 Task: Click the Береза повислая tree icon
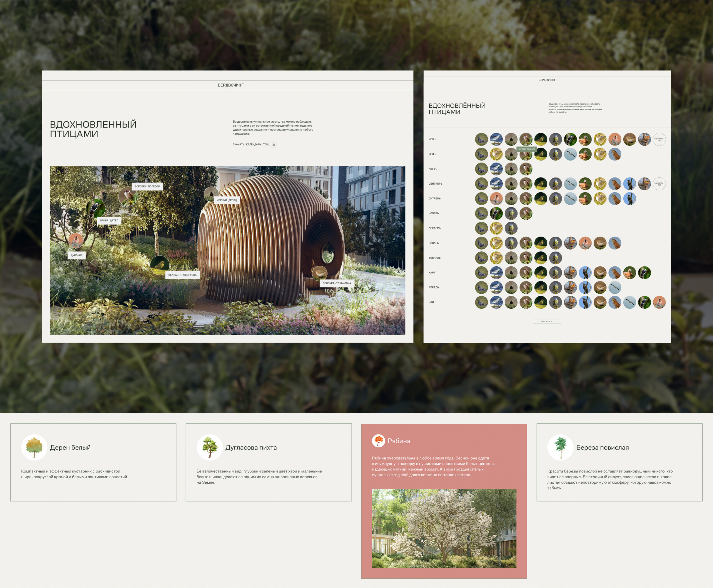pos(560,447)
